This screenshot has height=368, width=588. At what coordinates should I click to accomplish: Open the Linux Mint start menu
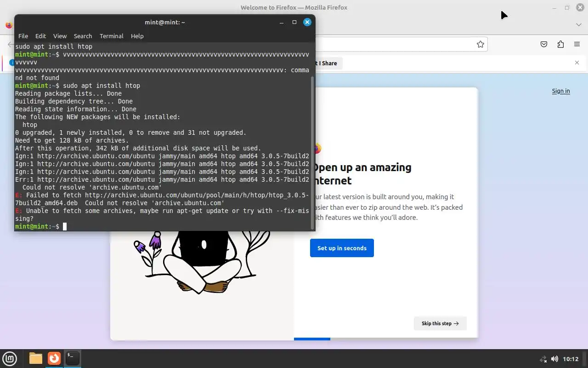click(x=10, y=358)
